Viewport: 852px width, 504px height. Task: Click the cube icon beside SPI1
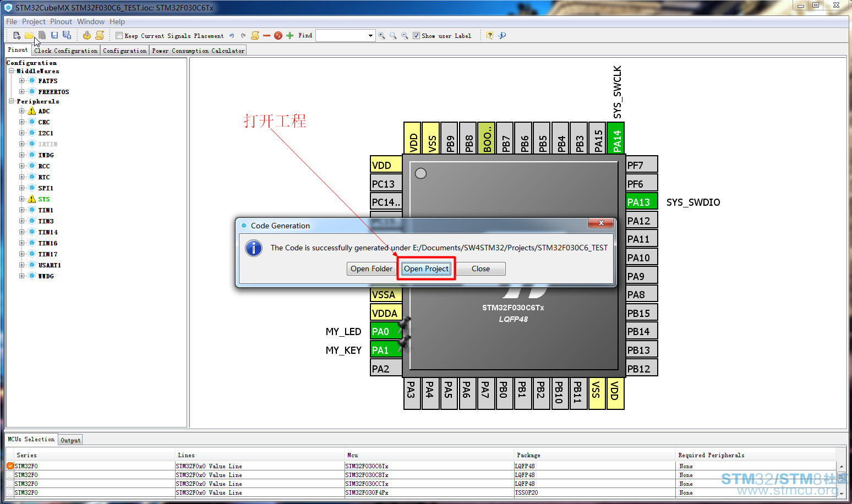32,188
